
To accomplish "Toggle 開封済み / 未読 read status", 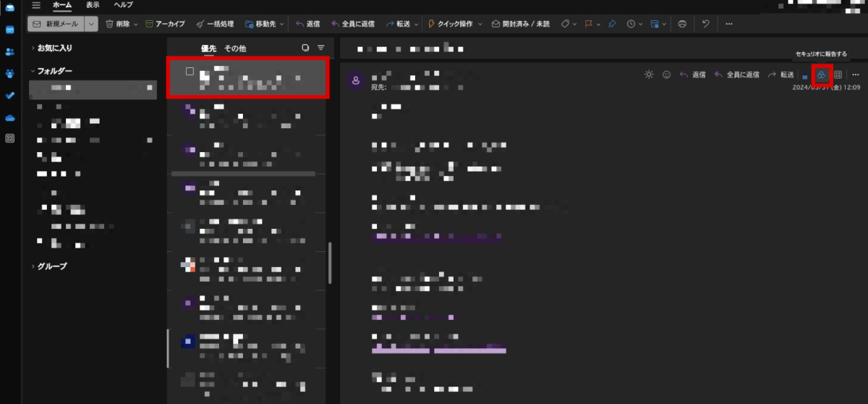I will 520,24.
